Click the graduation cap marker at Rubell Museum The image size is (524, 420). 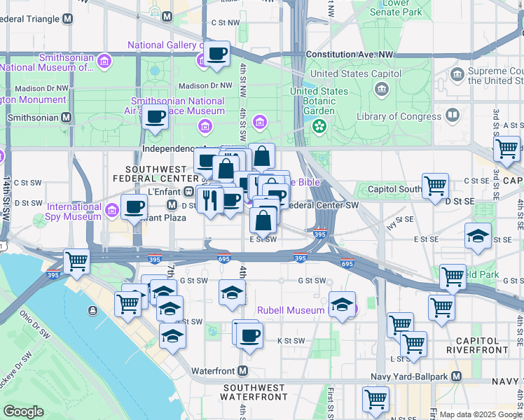(x=342, y=305)
